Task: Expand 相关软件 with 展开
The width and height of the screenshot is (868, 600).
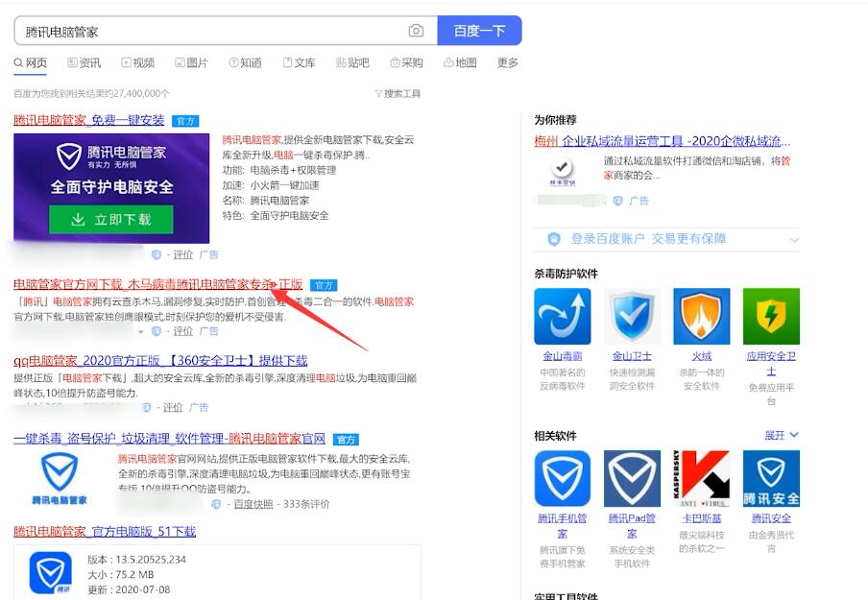Action: pyautogui.click(x=781, y=435)
